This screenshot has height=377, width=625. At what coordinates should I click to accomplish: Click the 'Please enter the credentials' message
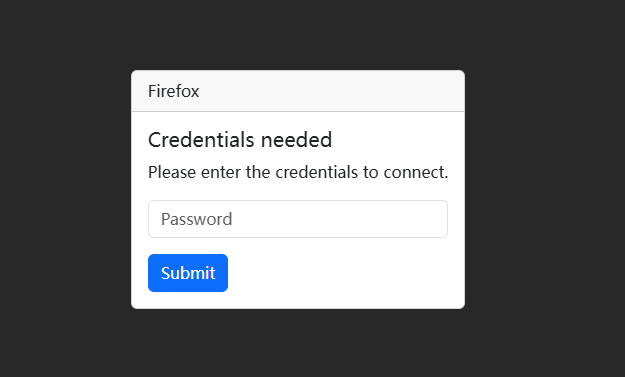pos(298,173)
